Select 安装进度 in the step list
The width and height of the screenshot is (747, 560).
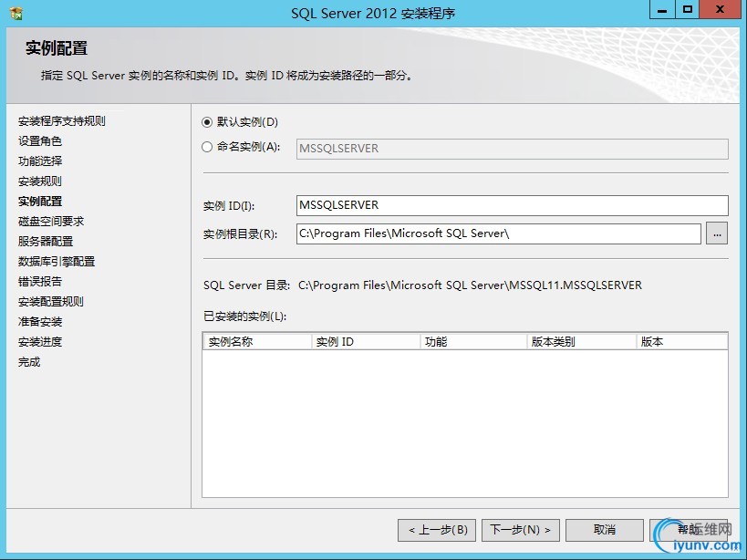point(40,341)
